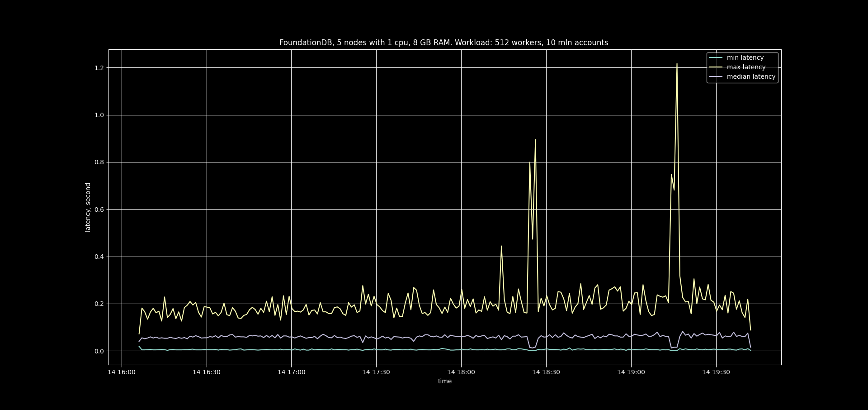Click the x-axis tick '14 19:00'
This screenshot has width=868, height=410.
point(631,372)
